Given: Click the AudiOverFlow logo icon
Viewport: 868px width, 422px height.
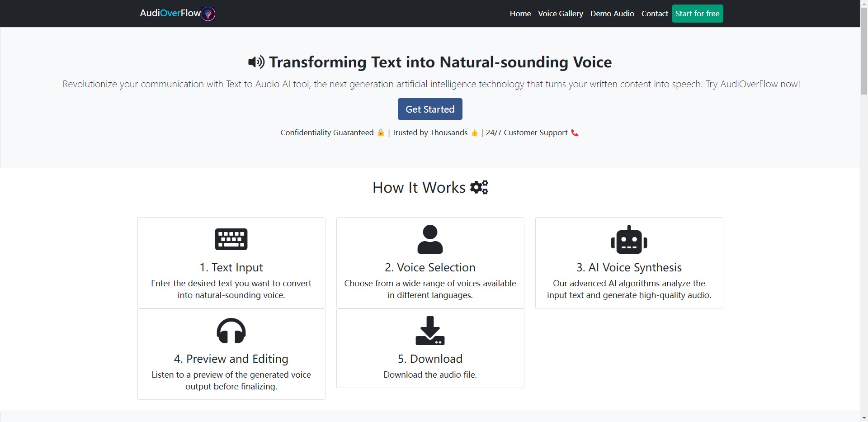Looking at the screenshot, I should [x=208, y=14].
